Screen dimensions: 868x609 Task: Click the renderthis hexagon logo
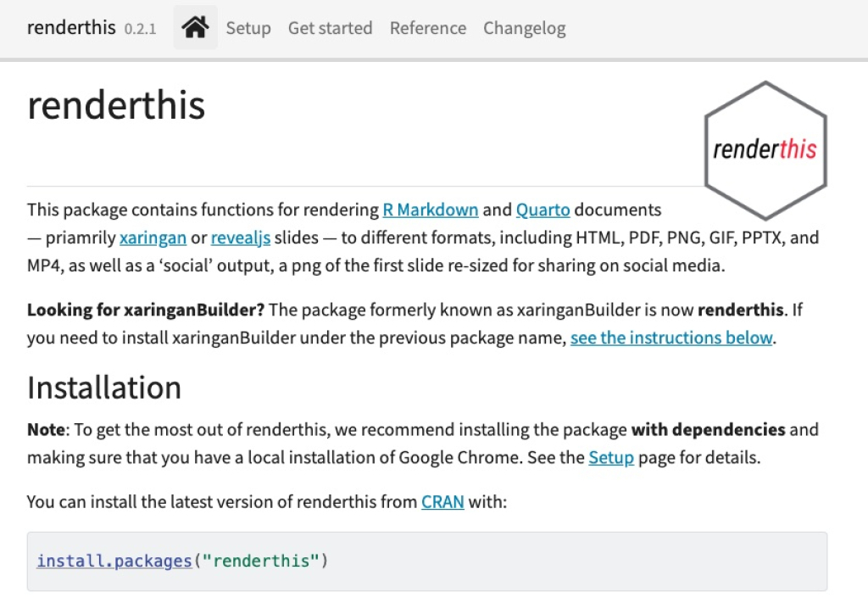(x=765, y=150)
